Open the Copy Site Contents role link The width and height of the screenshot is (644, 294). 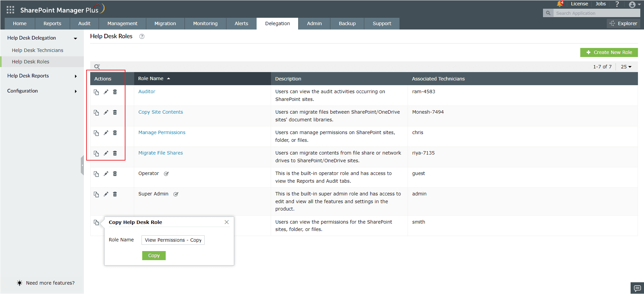coord(161,112)
